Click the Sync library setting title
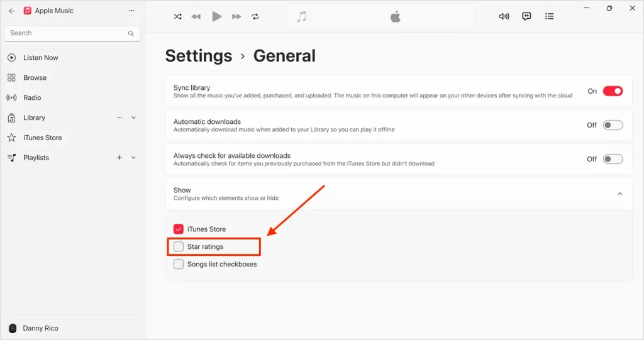 tap(191, 87)
